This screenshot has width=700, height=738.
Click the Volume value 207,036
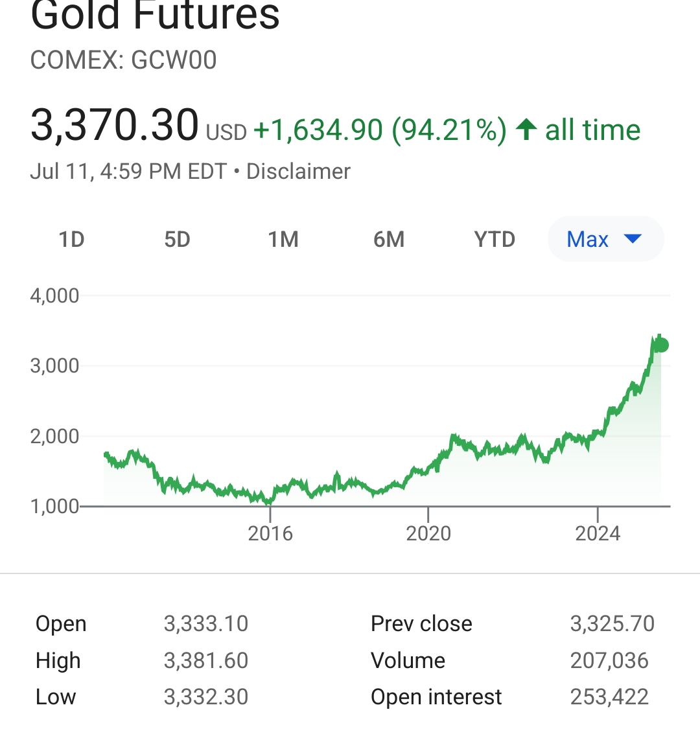tap(609, 661)
